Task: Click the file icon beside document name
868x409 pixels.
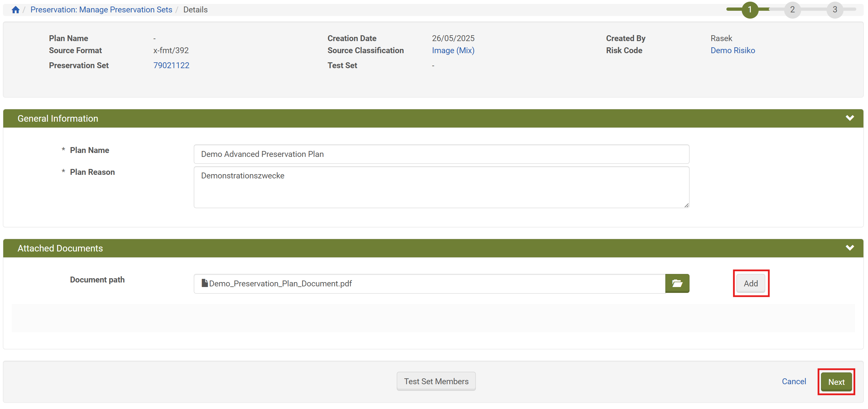Action: 205,283
